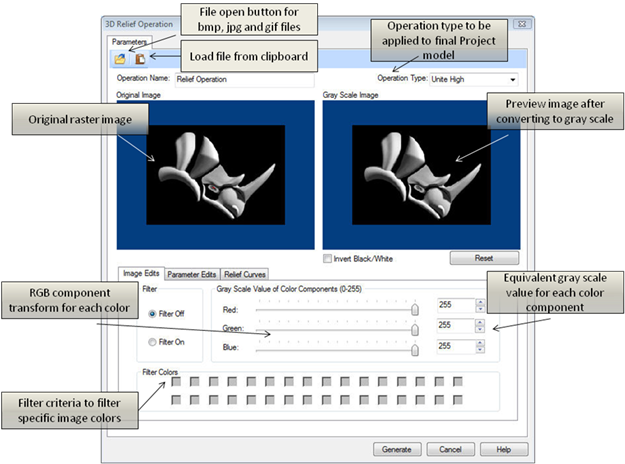Image resolution: width=625 pixels, height=464 pixels.
Task: Pick first swatch in bottom Filter Colors row
Action: pyautogui.click(x=176, y=400)
